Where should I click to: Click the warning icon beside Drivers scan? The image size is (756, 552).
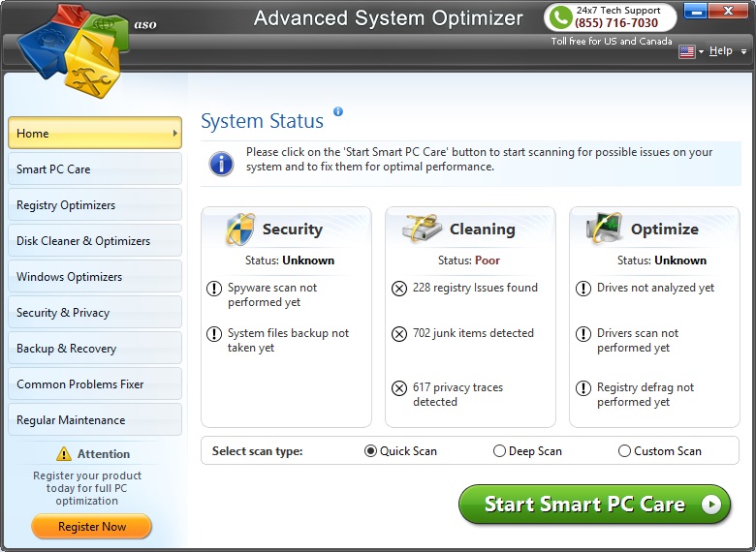(583, 333)
